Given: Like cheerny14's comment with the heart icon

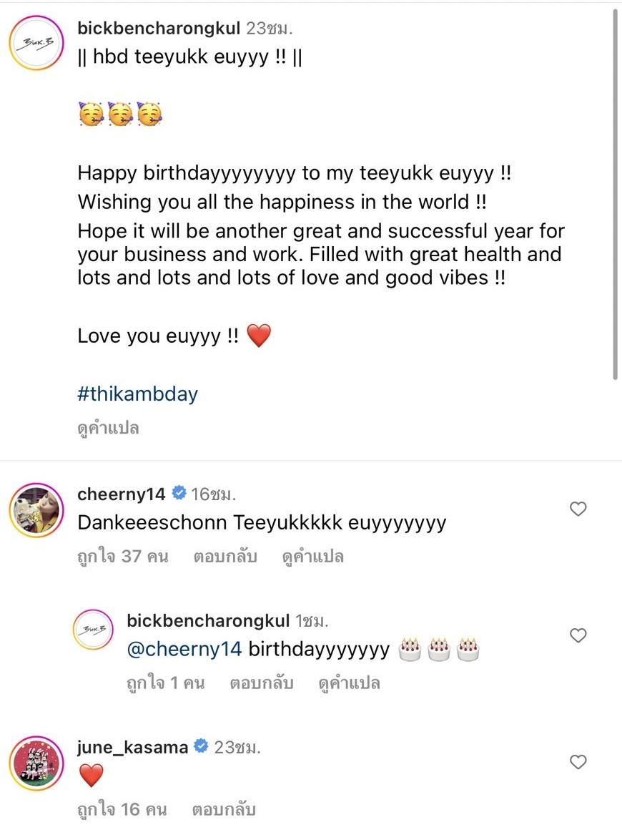Looking at the screenshot, I should pyautogui.click(x=578, y=509).
